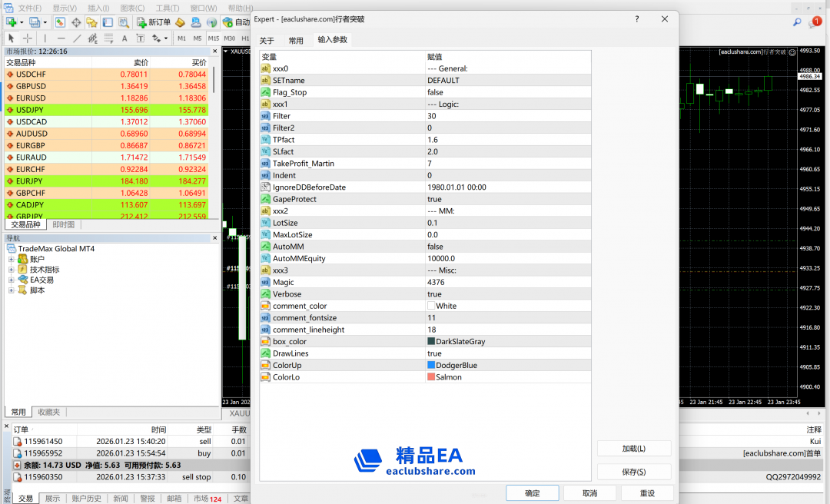Switch to the 常用 tab in Expert dialog

[x=296, y=41]
